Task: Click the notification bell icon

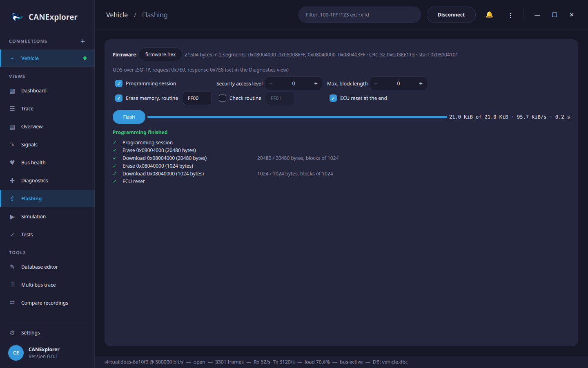Action: [x=489, y=15]
